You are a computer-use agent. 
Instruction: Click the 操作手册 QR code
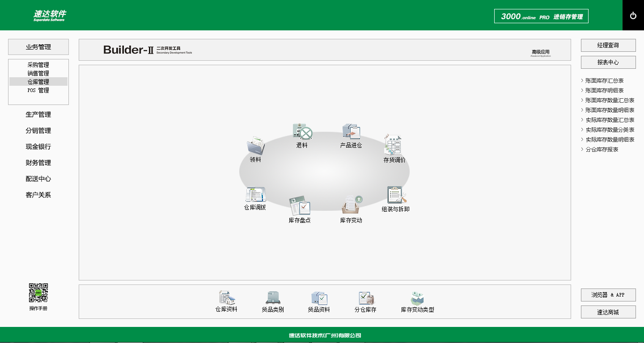tap(38, 293)
